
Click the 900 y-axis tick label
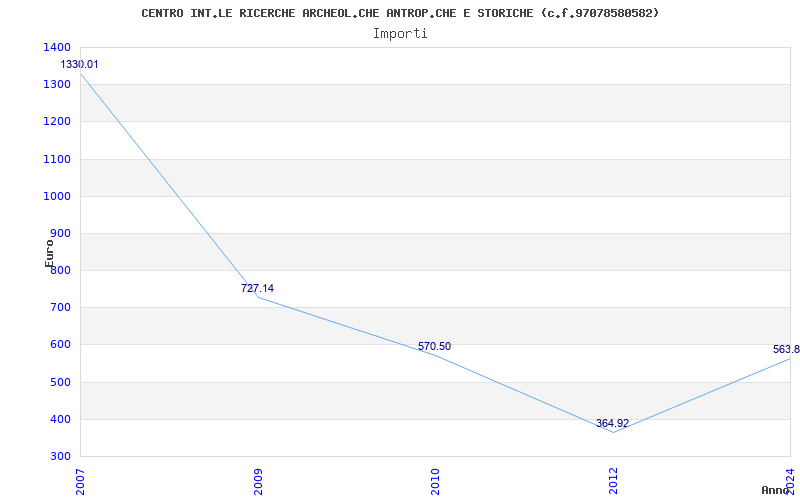[60, 234]
